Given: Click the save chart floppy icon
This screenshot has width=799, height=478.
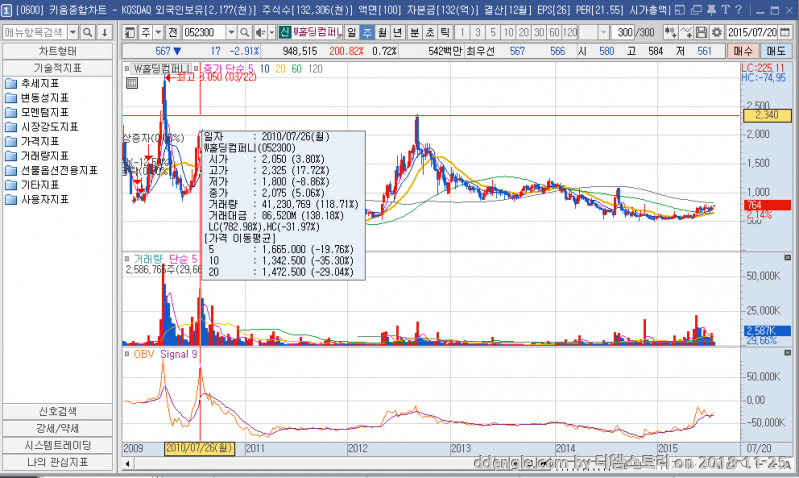Looking at the screenshot, I should coord(701,33).
